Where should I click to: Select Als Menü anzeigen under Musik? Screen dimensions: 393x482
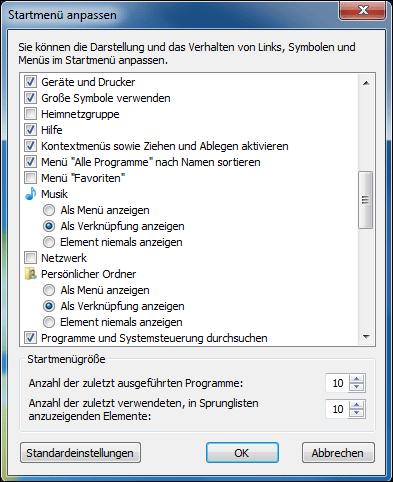pos(49,210)
